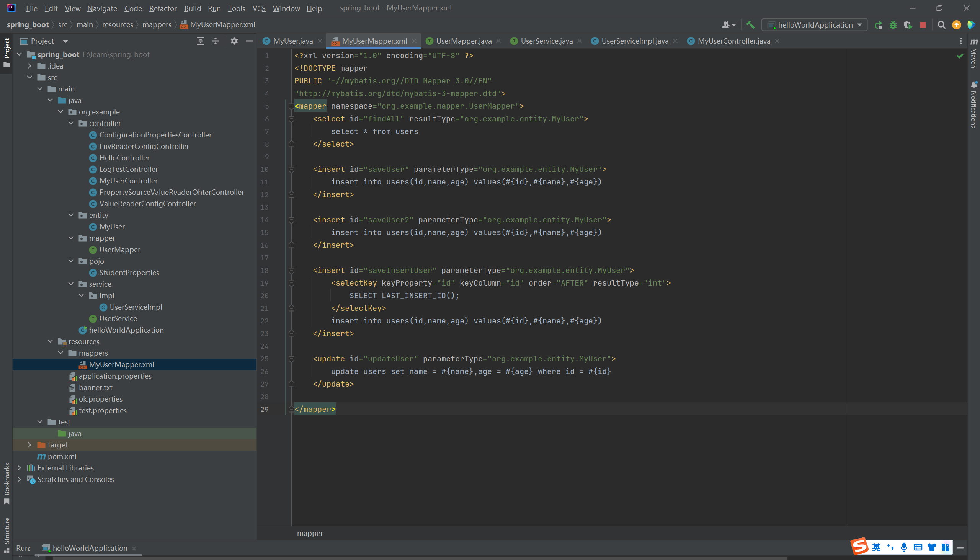Stop the running application with red square

pos(923,25)
